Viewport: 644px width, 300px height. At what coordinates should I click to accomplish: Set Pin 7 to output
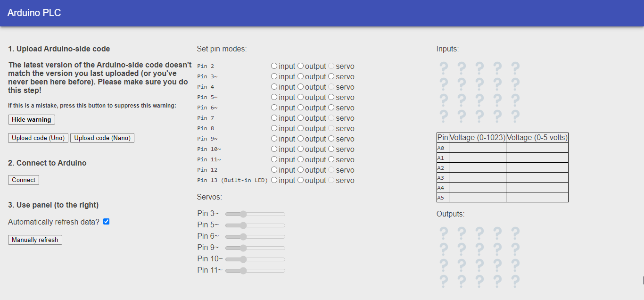point(300,118)
